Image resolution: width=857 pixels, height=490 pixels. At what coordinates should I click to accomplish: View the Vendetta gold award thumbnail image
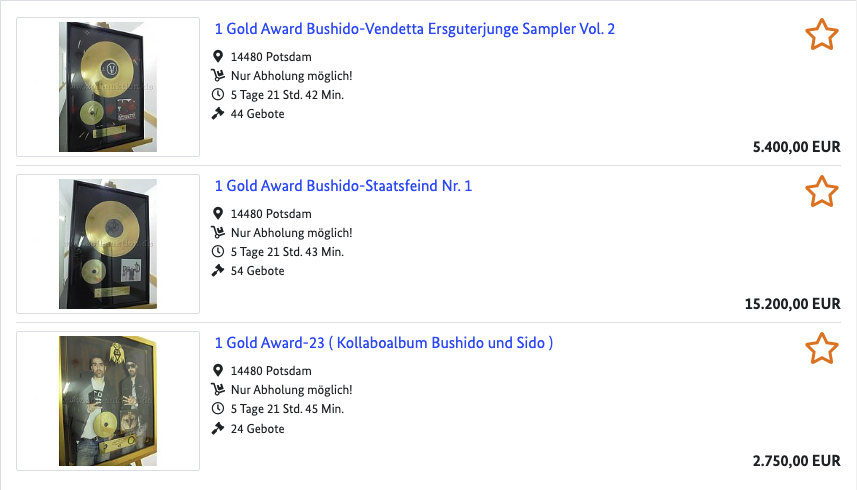coord(107,87)
